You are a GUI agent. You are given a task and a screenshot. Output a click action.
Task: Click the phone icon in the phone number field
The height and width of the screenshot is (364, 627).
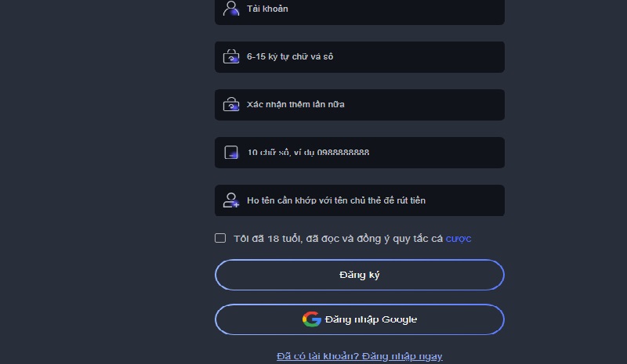coord(230,153)
